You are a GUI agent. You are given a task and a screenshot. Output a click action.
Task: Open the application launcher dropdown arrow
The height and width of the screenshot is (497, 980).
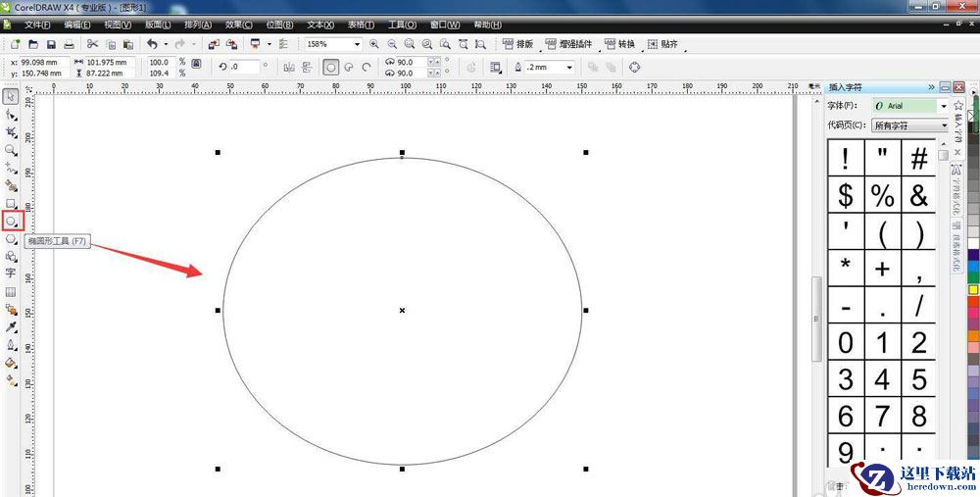click(x=269, y=44)
